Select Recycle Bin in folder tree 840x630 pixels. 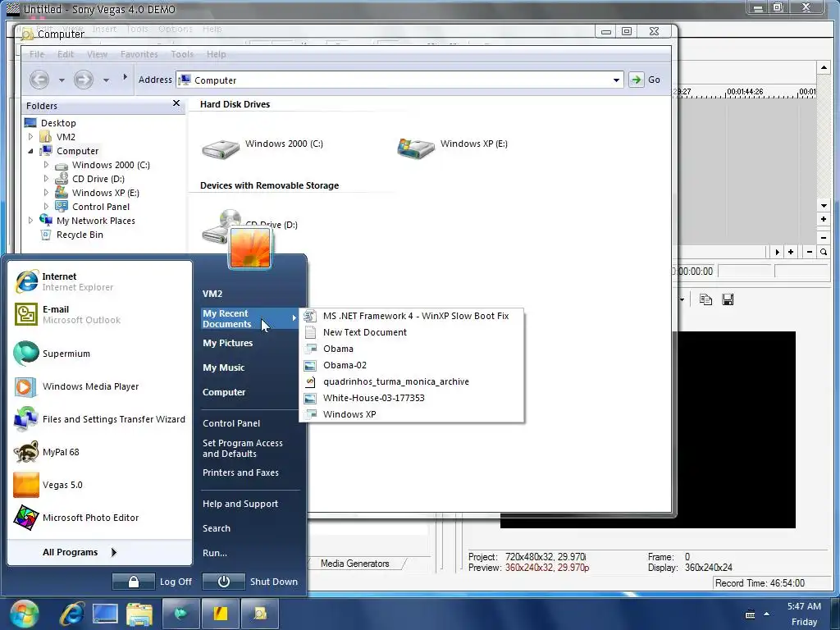[x=80, y=235]
